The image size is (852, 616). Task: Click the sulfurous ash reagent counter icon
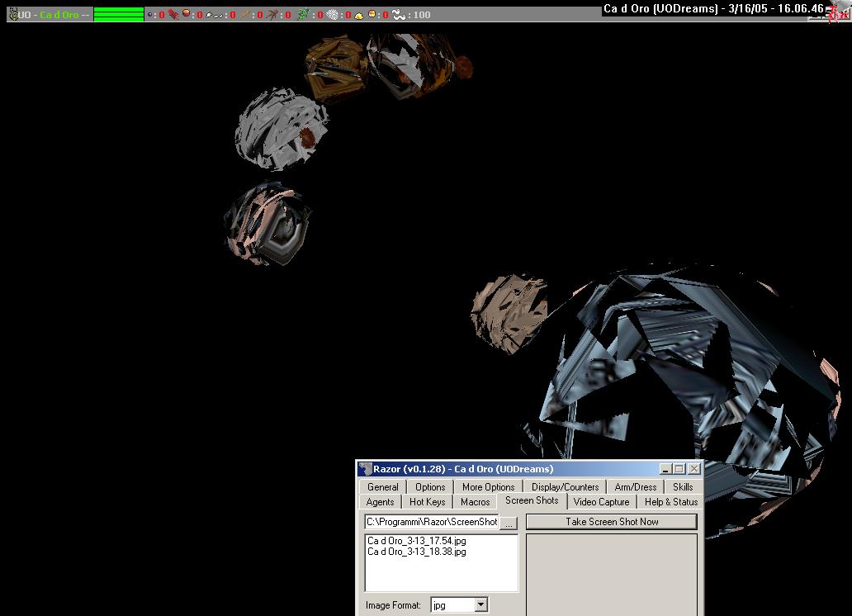point(359,15)
